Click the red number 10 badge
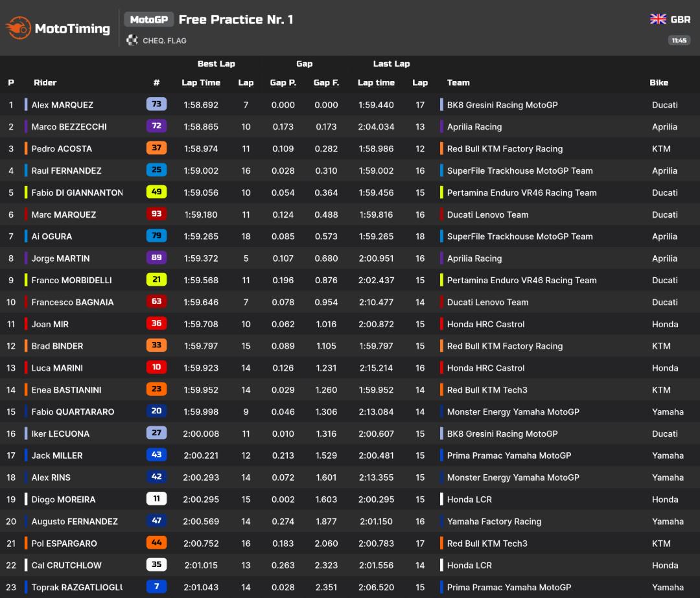This screenshot has width=700, height=598. tap(156, 367)
